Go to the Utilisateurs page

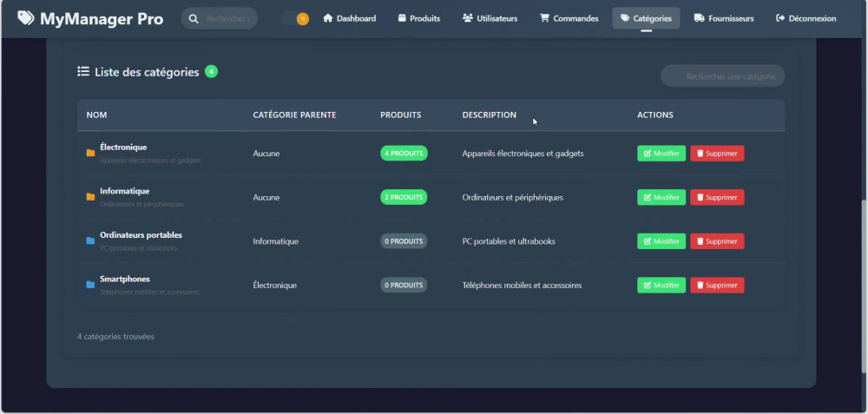click(490, 18)
